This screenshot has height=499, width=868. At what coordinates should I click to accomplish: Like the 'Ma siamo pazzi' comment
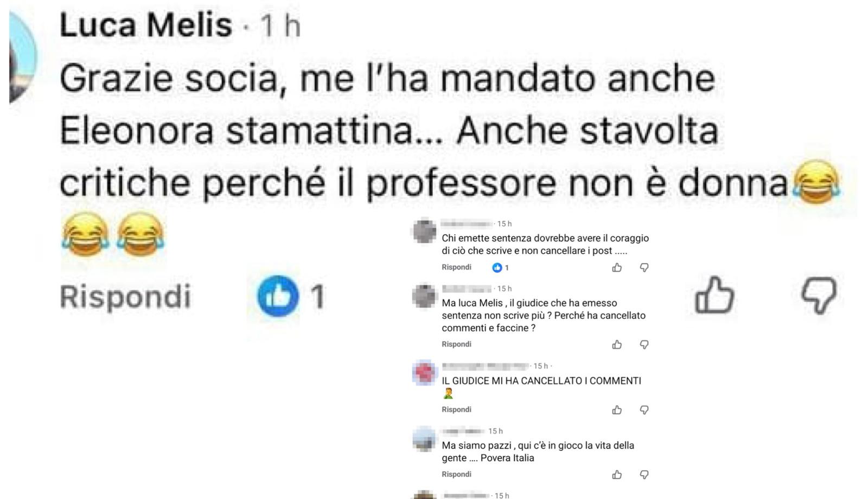pyautogui.click(x=617, y=475)
